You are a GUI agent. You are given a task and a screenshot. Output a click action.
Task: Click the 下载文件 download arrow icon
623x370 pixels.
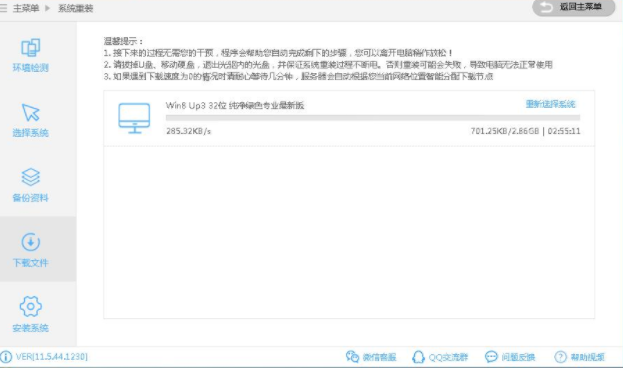point(31,242)
